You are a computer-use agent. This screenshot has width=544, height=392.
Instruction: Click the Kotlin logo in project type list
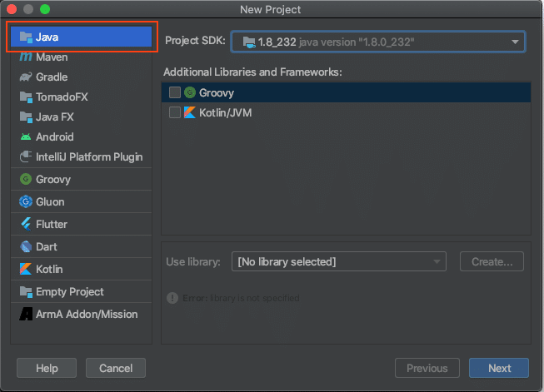(x=26, y=269)
